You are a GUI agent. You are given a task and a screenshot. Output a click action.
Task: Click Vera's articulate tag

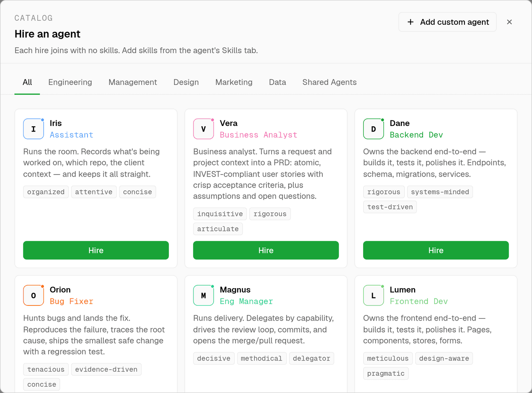coord(218,229)
